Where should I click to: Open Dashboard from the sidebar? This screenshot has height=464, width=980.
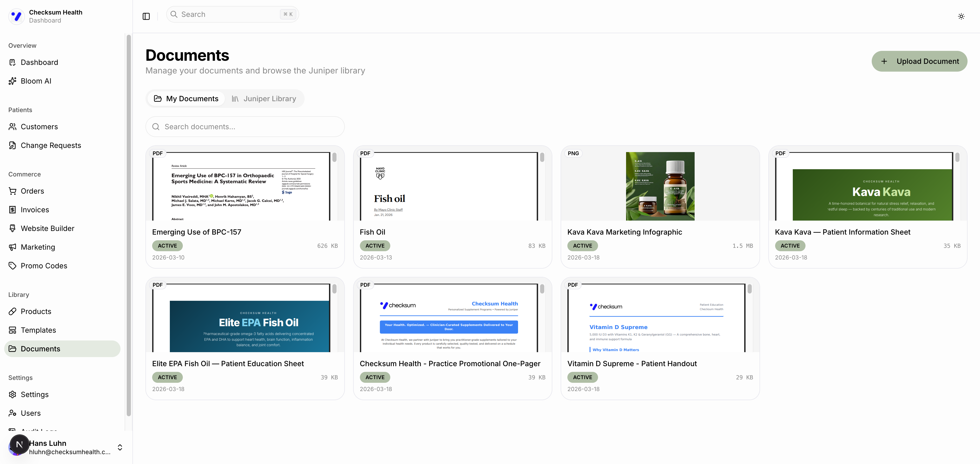[62, 62]
